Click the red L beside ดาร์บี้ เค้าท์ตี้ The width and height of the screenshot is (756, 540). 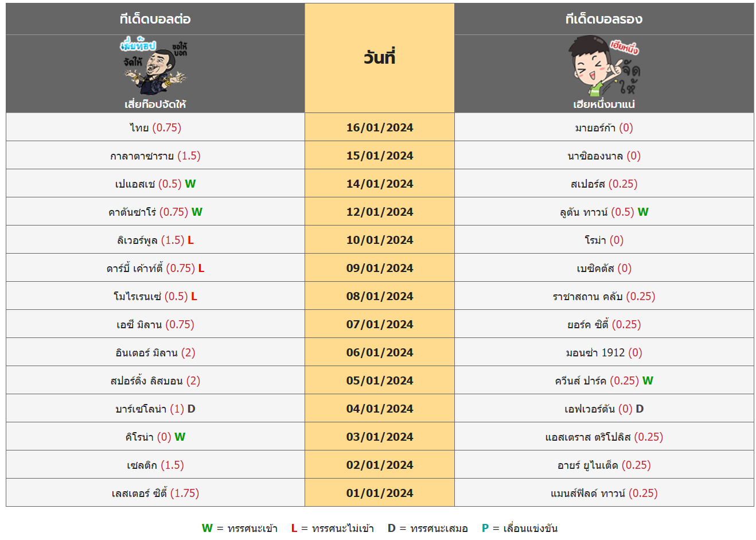pyautogui.click(x=201, y=268)
